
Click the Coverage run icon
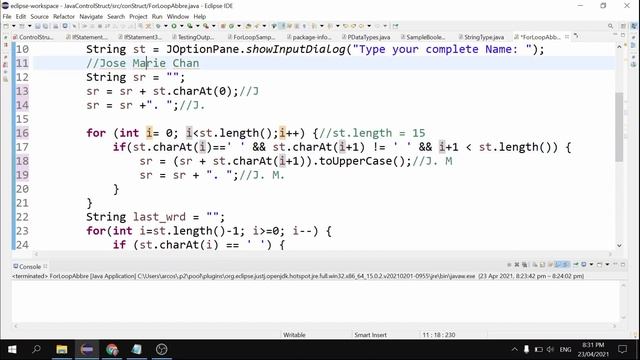click(x=190, y=26)
